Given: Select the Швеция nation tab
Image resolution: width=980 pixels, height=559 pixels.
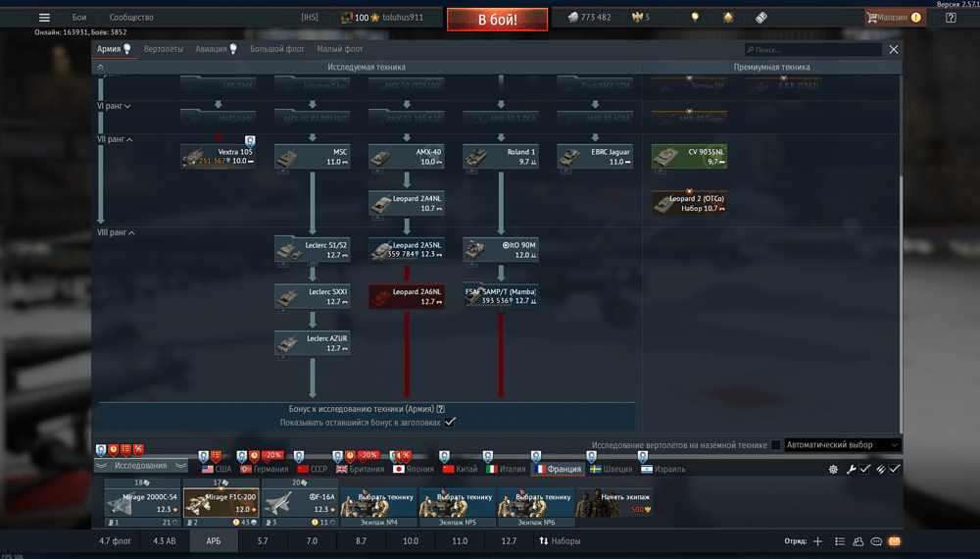Looking at the screenshot, I should tap(612, 469).
